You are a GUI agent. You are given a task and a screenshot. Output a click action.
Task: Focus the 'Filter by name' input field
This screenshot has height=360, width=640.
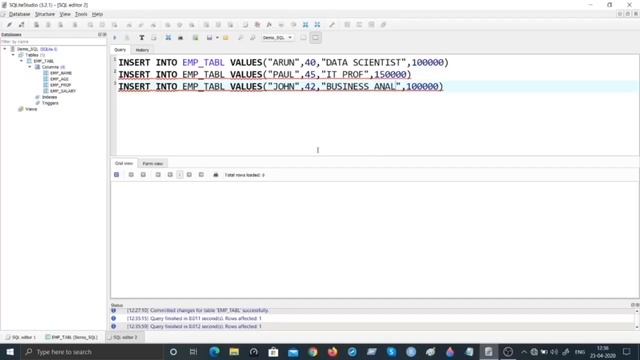tap(53, 42)
